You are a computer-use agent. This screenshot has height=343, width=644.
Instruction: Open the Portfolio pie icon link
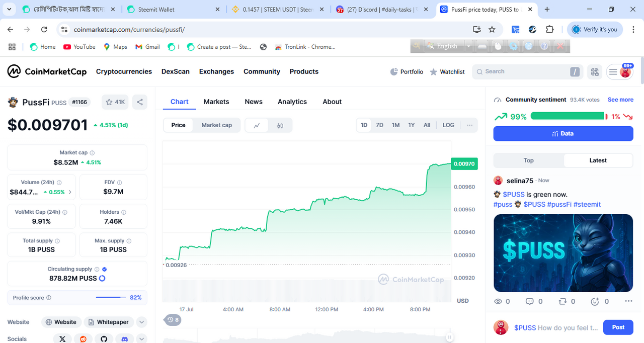pos(407,72)
